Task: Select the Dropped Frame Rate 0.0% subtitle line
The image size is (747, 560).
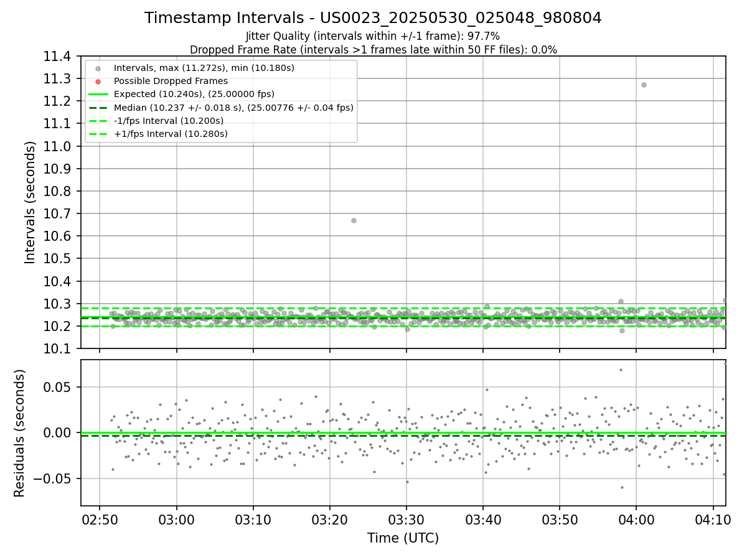Action: click(x=373, y=50)
